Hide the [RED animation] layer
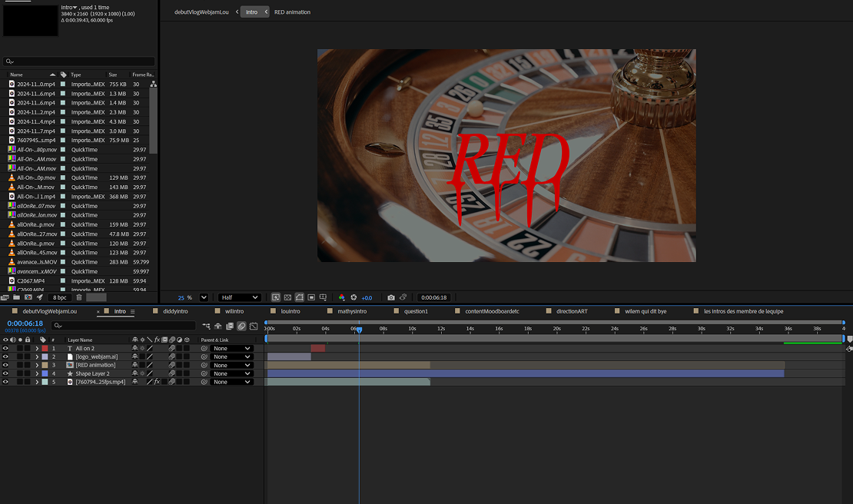Image resolution: width=853 pixels, height=504 pixels. click(6, 365)
